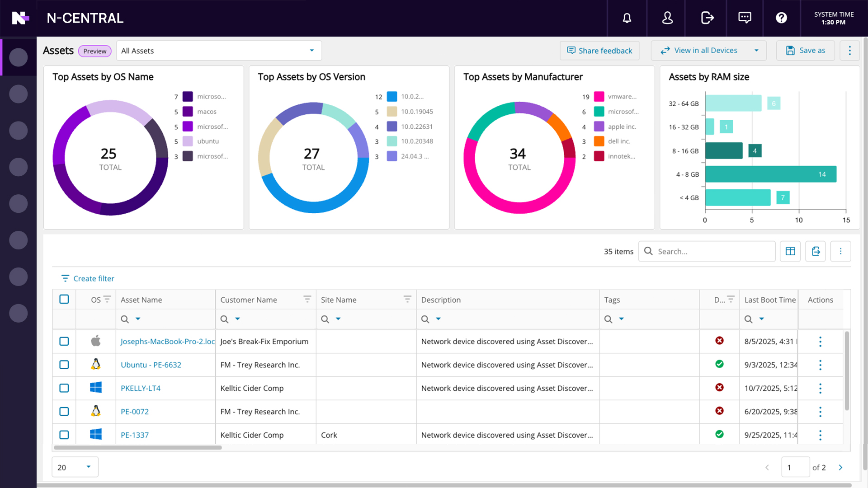Open the help icon in top bar
Screen dimensions: 868x488
tap(782, 18)
